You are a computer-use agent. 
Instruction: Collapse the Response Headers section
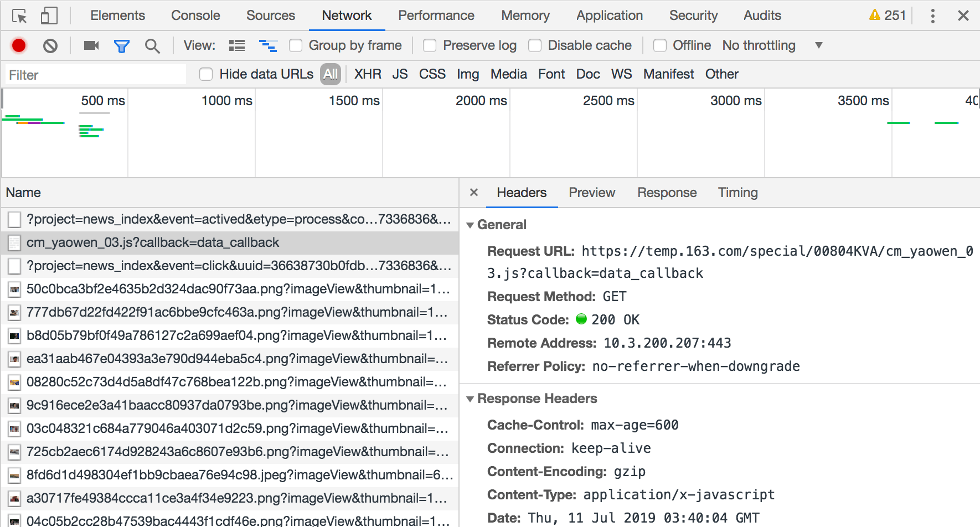tap(470, 399)
